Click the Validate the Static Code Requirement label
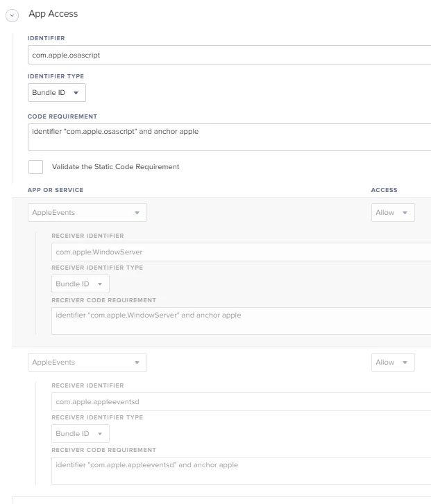The width and height of the screenshot is (431, 504). pyautogui.click(x=115, y=167)
